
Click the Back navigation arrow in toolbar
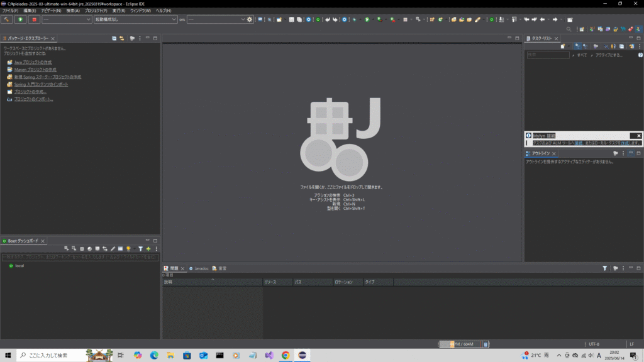[542, 19]
